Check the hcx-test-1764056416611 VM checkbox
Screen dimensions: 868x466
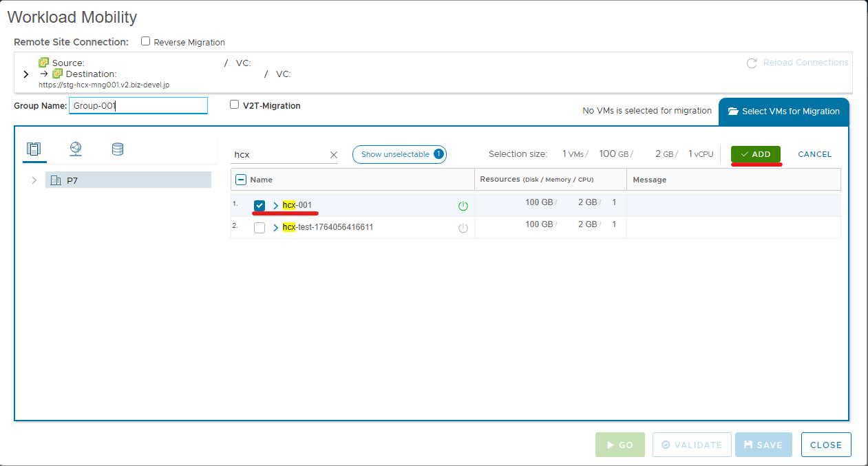point(260,228)
